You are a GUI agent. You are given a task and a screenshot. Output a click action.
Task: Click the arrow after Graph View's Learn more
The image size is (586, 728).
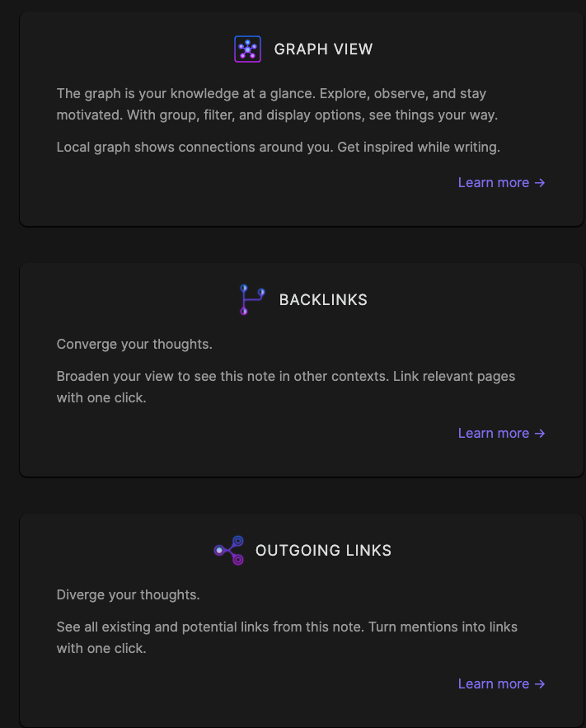(540, 183)
